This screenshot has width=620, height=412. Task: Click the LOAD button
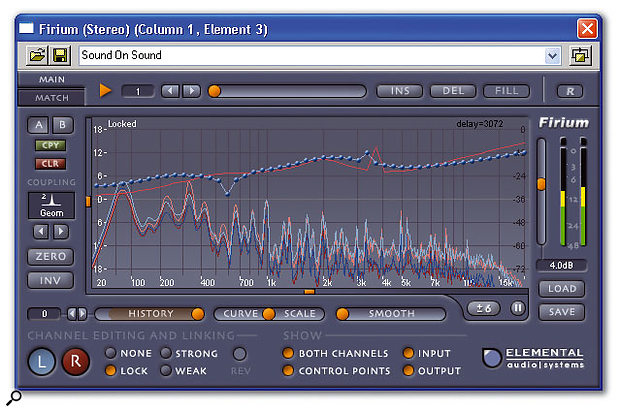[561, 289]
